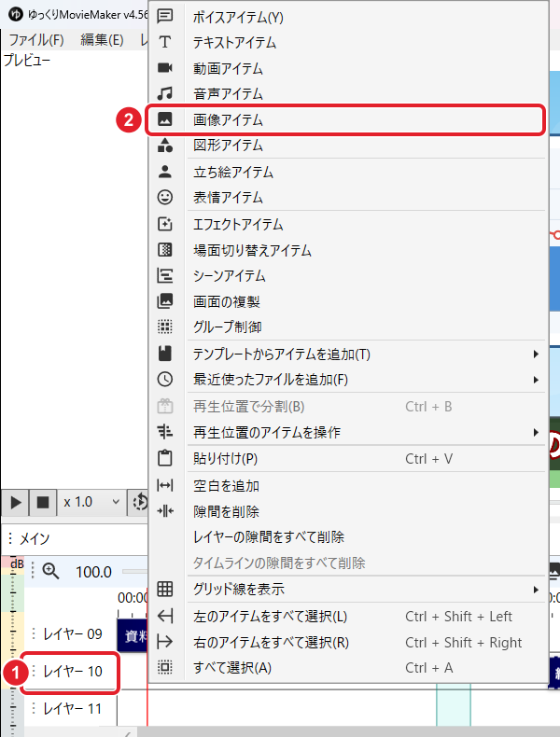
Task: Add an image via 画像アイテム
Action: 347,119
